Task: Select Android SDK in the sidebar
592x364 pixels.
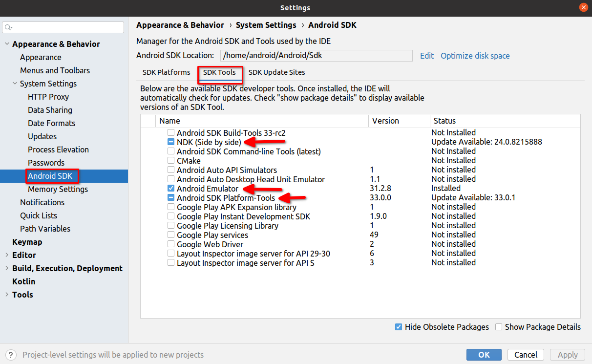Action: coord(64,176)
